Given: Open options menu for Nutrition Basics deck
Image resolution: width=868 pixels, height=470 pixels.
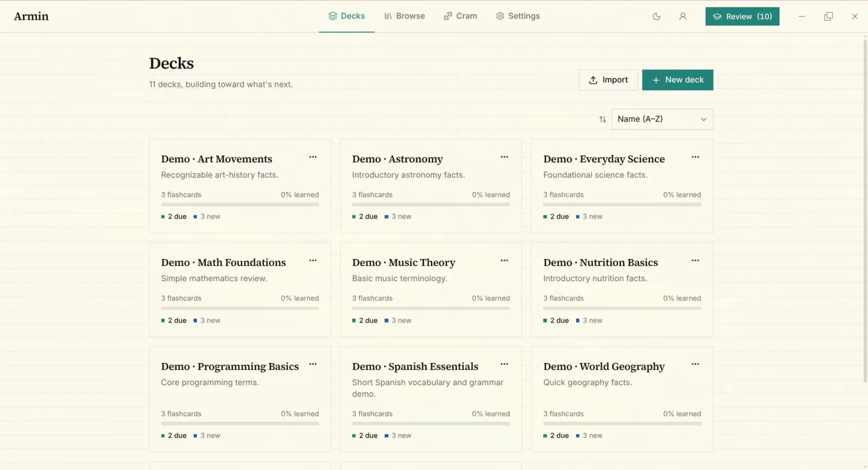Looking at the screenshot, I should [x=695, y=261].
